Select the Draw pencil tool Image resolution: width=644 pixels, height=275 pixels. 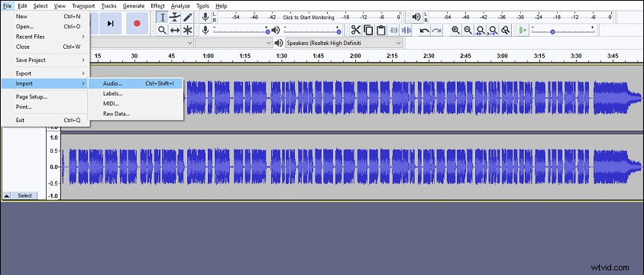pyautogui.click(x=188, y=18)
